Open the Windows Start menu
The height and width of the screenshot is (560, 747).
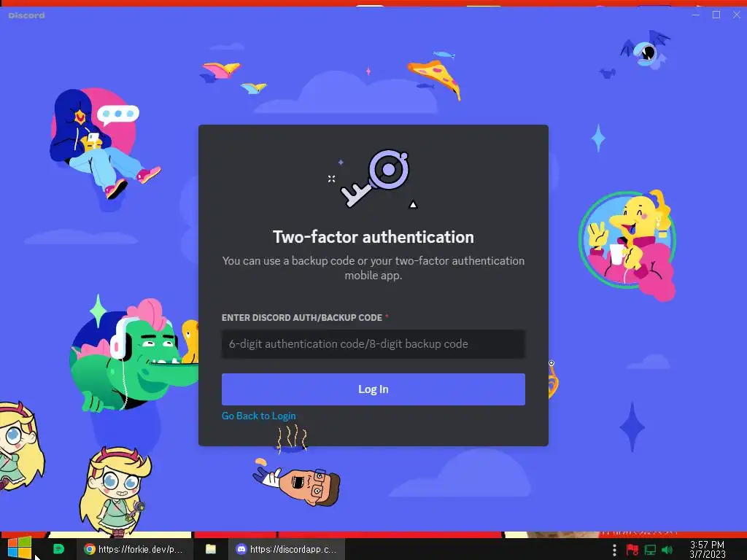point(20,548)
